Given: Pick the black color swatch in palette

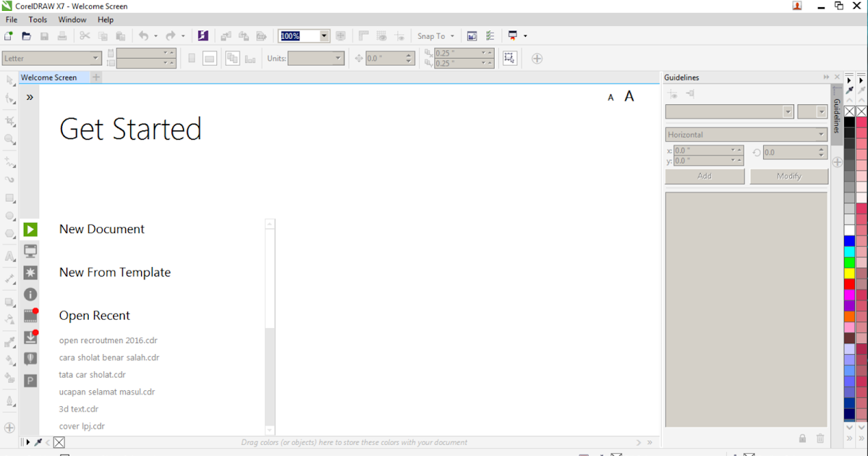Looking at the screenshot, I should (849, 122).
